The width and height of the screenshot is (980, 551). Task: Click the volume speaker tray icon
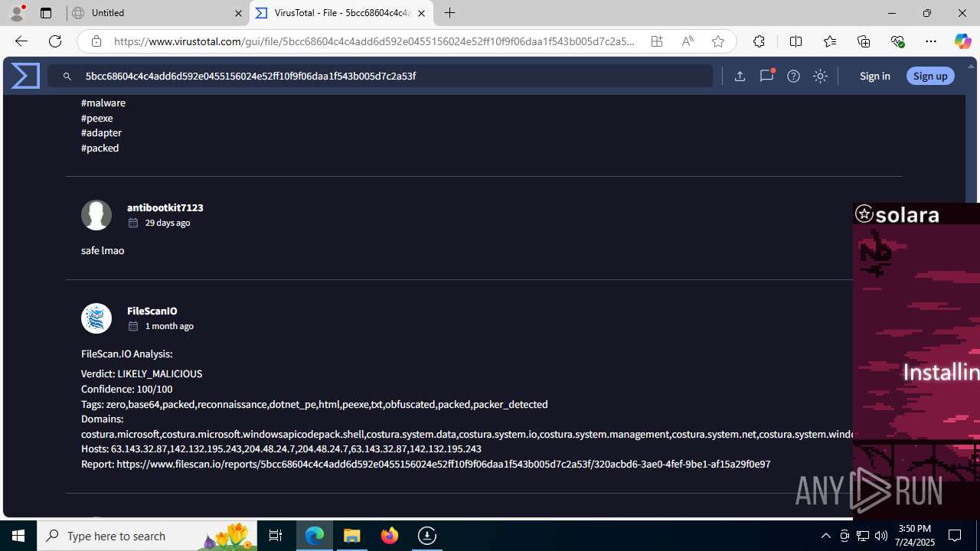coord(881,536)
